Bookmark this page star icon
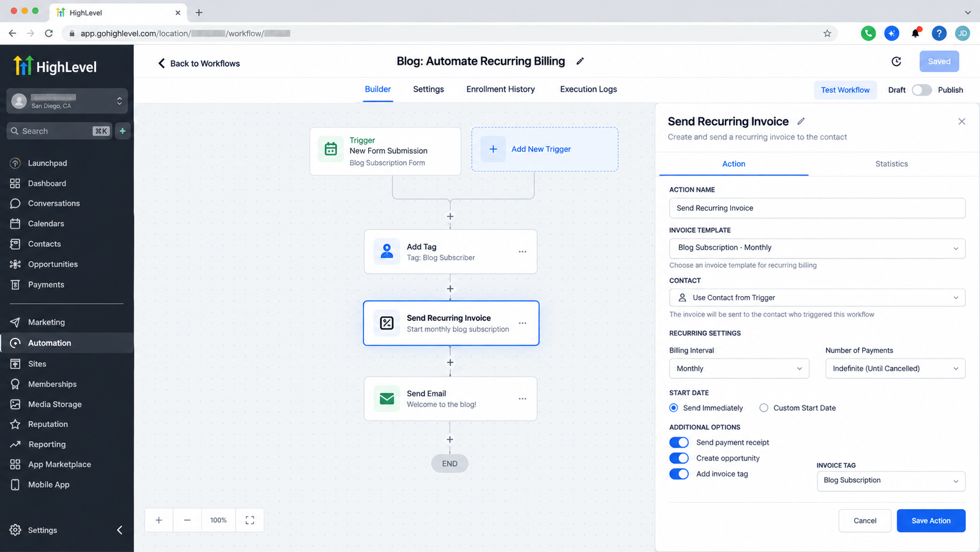 coord(827,33)
